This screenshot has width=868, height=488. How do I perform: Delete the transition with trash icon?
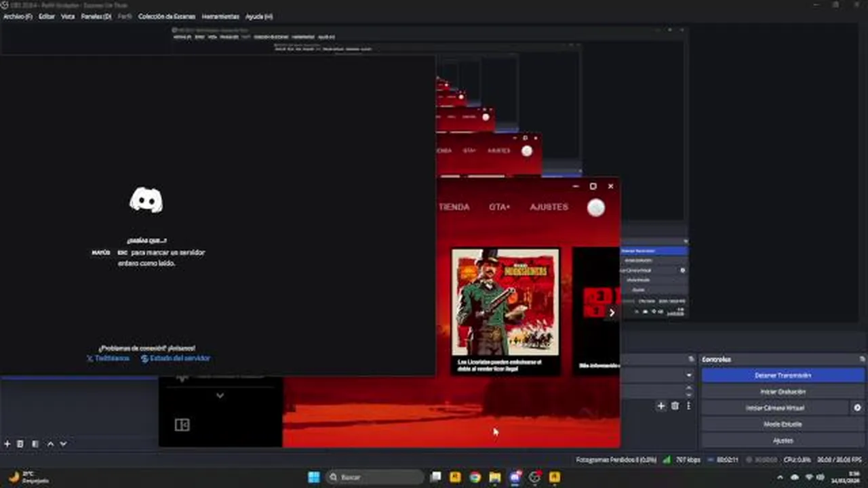675,406
